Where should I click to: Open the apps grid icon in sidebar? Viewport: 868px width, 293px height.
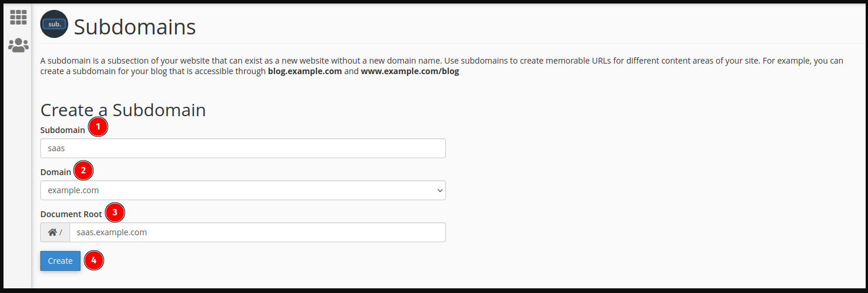click(18, 18)
